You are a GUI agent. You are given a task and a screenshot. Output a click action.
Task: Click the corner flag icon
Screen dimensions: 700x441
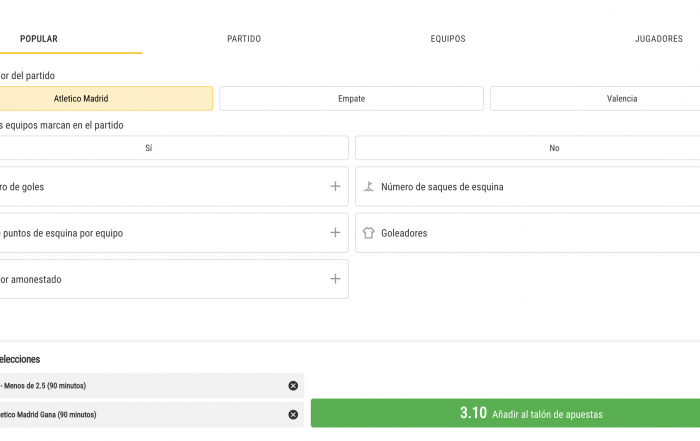coord(368,187)
